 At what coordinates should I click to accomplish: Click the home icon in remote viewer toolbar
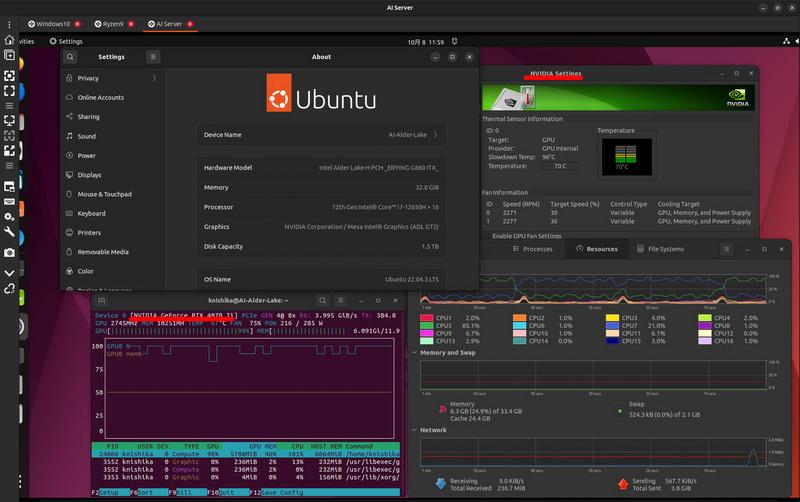tap(9, 40)
